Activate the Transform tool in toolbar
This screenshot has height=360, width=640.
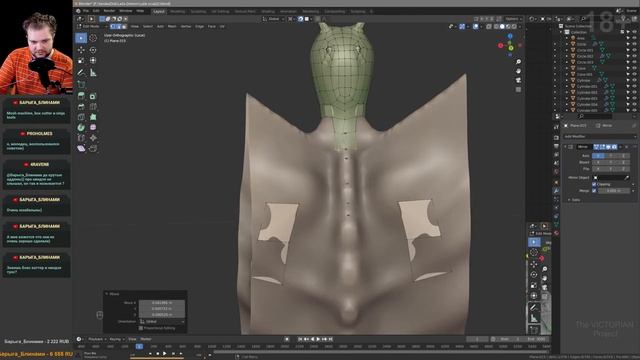point(93,60)
